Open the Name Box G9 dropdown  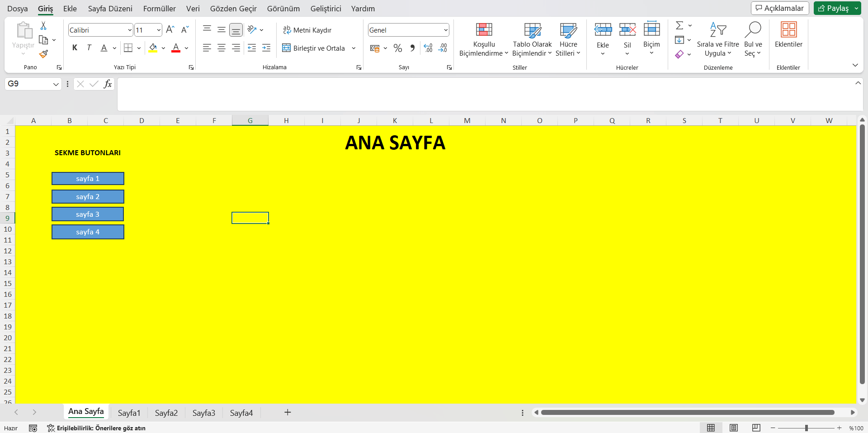click(56, 84)
